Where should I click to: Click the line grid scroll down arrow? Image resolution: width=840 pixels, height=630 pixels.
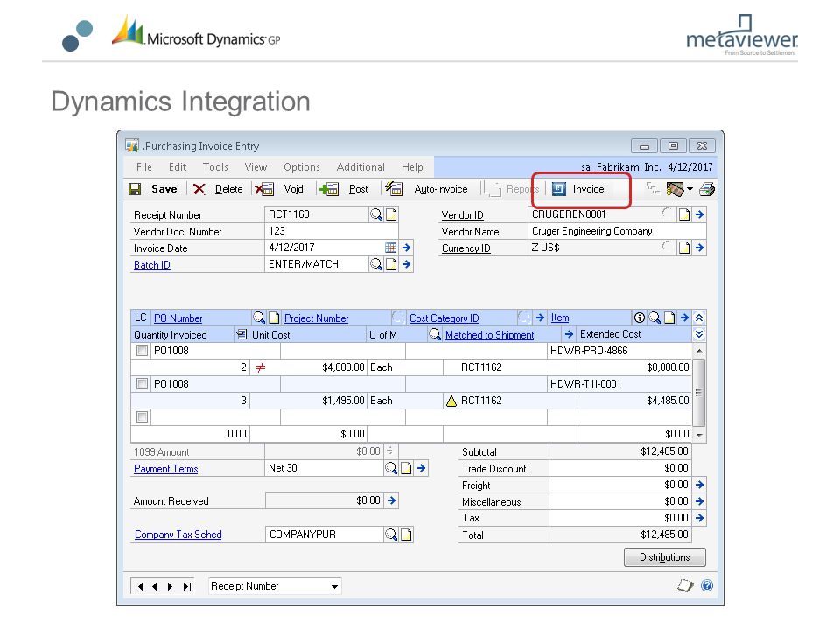coord(699,435)
